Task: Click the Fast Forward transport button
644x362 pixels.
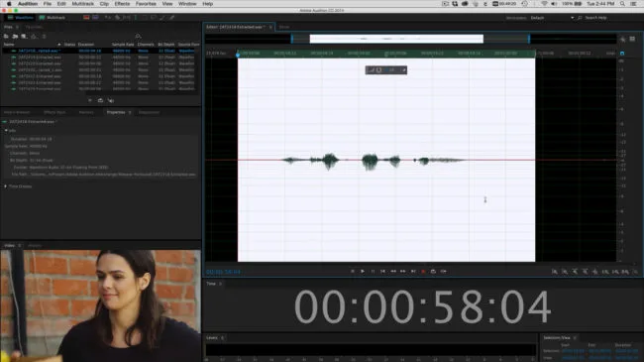Action: pos(403,272)
